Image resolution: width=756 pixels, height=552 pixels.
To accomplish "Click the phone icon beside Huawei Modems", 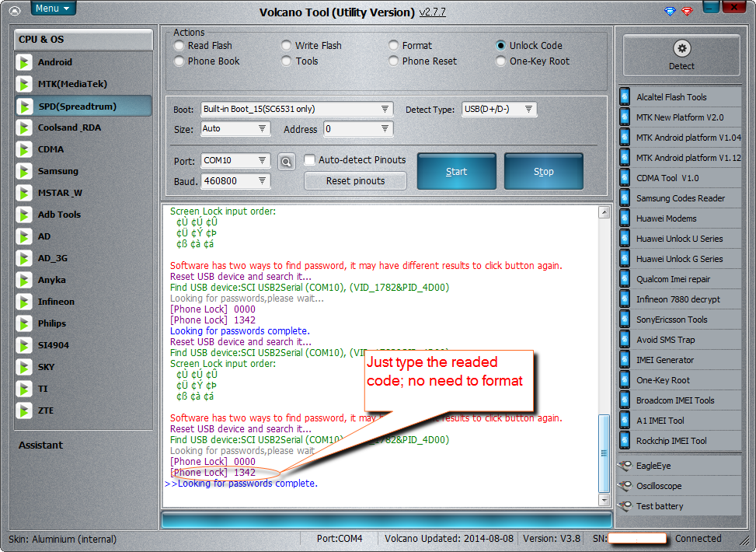I will pyautogui.click(x=625, y=218).
